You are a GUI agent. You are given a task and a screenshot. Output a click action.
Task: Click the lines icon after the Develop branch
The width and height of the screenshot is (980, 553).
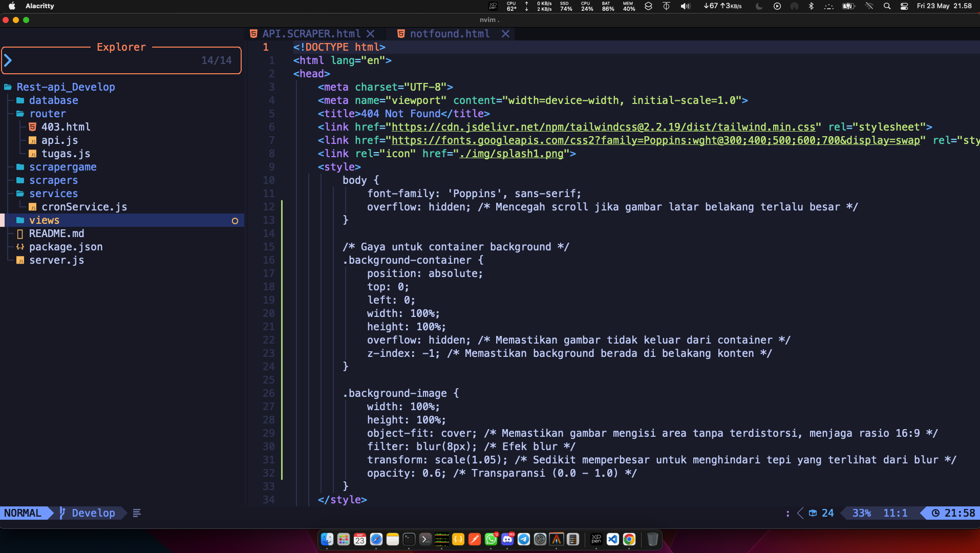(x=137, y=513)
